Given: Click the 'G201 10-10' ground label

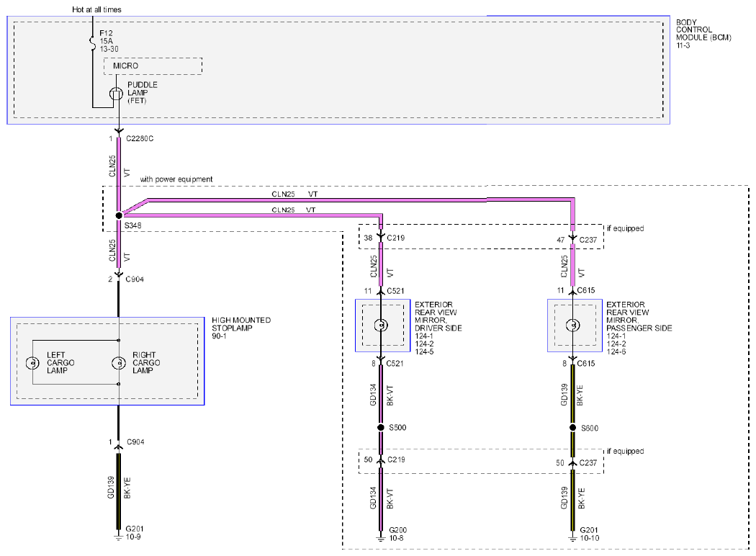Looking at the screenshot, I should [x=590, y=534].
